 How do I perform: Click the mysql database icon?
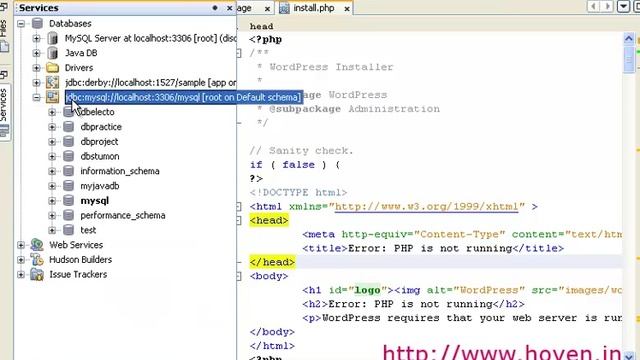tap(69, 200)
